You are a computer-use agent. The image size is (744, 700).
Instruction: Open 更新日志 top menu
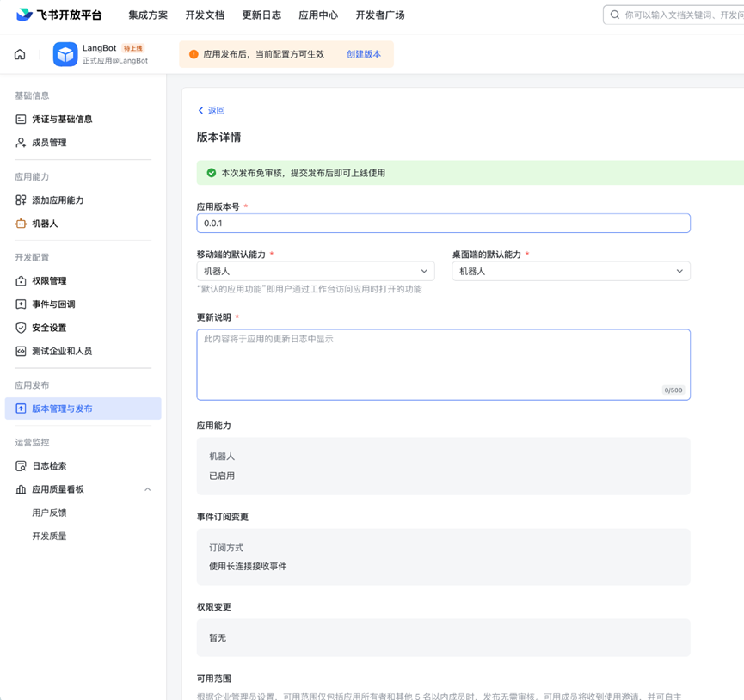coord(261,15)
